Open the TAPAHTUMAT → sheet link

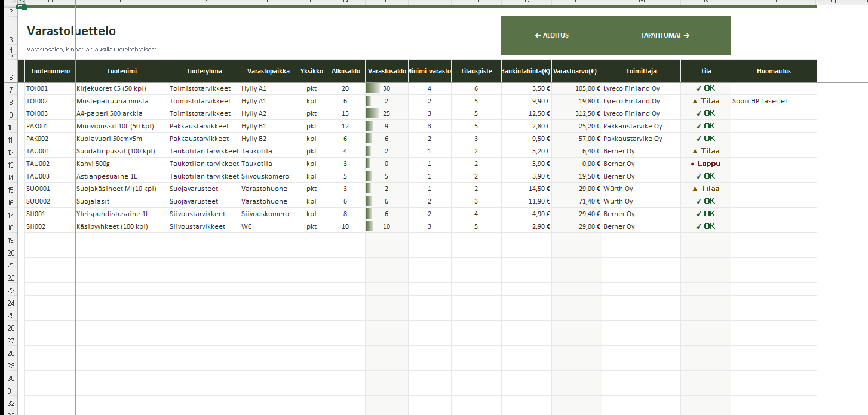[665, 35]
